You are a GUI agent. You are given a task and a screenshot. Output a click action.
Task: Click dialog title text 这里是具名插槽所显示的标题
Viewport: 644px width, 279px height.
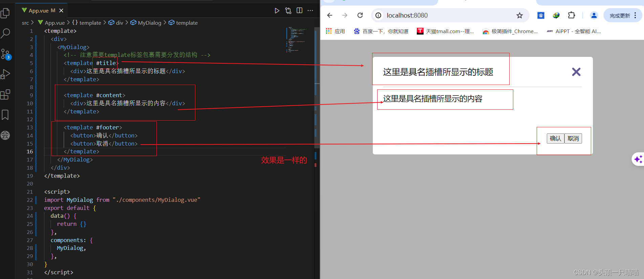click(438, 72)
